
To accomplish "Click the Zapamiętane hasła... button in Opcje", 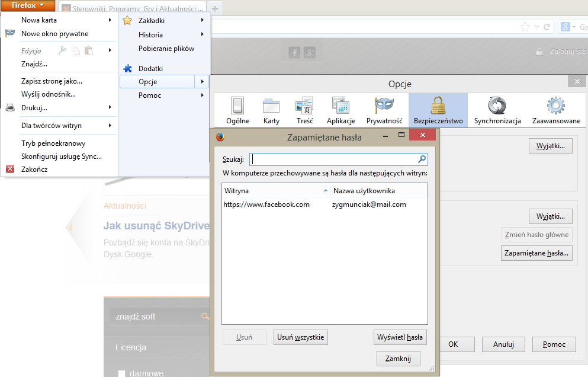I will (x=536, y=253).
